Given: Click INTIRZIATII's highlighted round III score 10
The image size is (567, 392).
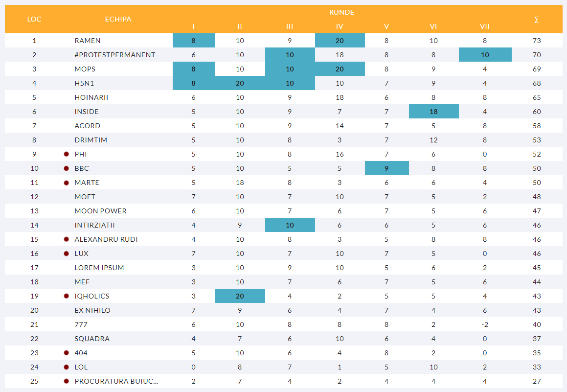Looking at the screenshot, I should point(290,225).
